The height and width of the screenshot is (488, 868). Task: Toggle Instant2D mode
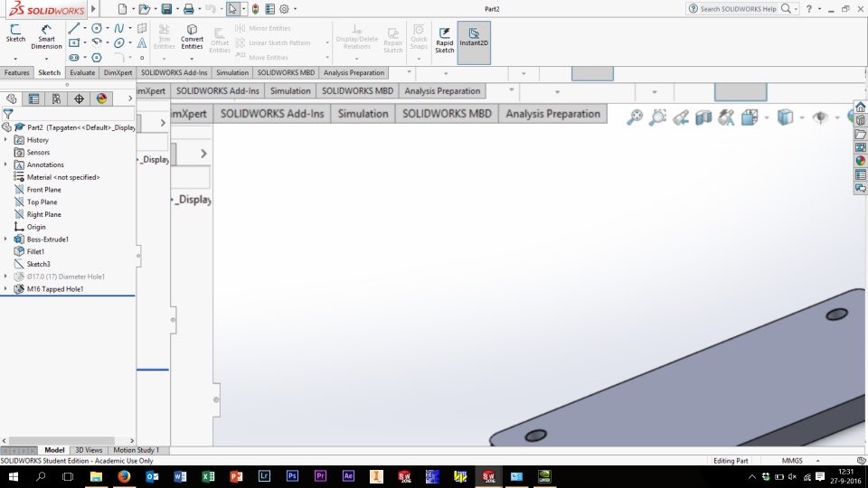coord(474,42)
